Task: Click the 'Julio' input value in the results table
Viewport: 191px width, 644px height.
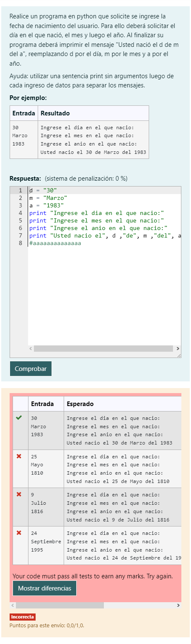Action: 39,503
